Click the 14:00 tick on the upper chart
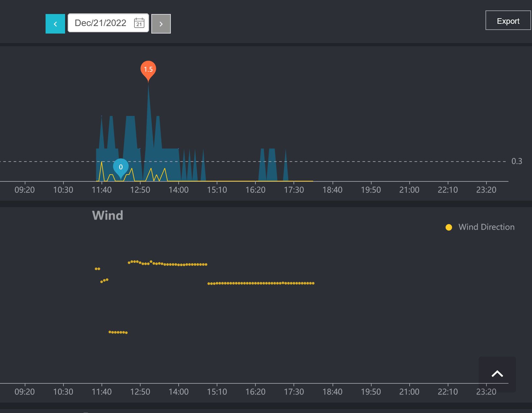This screenshot has height=413, width=532. (179, 190)
